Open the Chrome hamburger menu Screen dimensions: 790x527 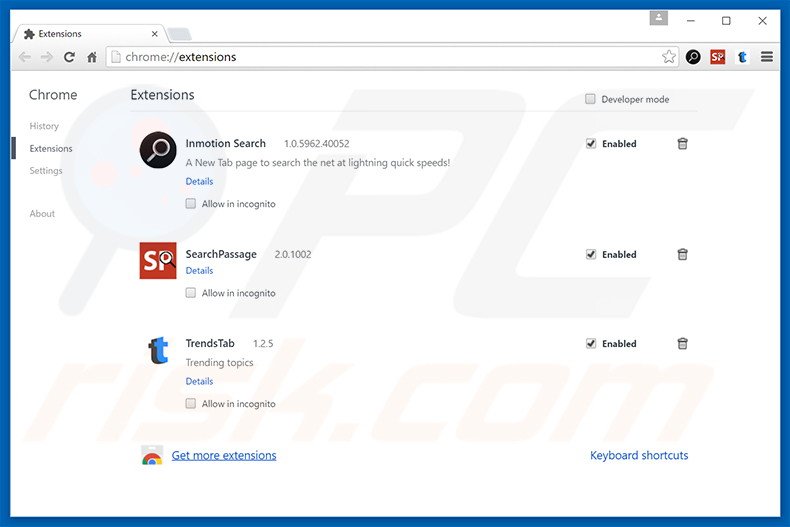767,57
